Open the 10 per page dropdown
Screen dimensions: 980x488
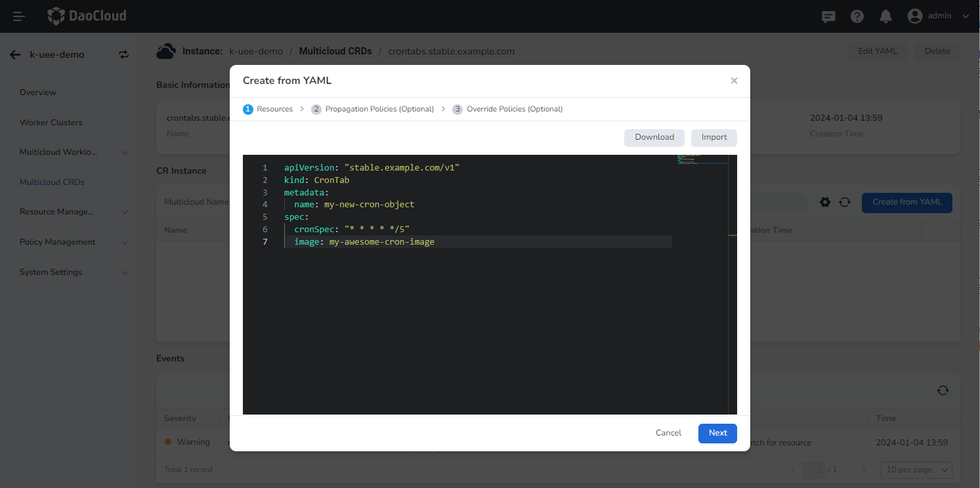(916, 470)
